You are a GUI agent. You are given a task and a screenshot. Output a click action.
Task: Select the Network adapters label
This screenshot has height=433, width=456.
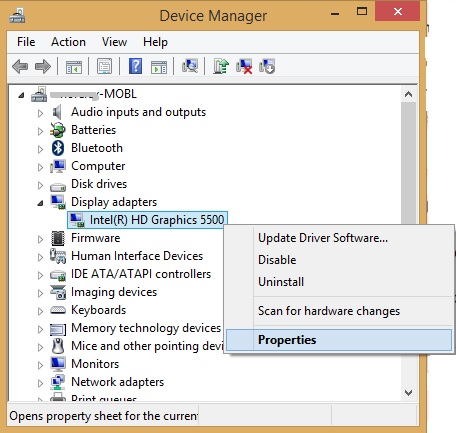(118, 382)
